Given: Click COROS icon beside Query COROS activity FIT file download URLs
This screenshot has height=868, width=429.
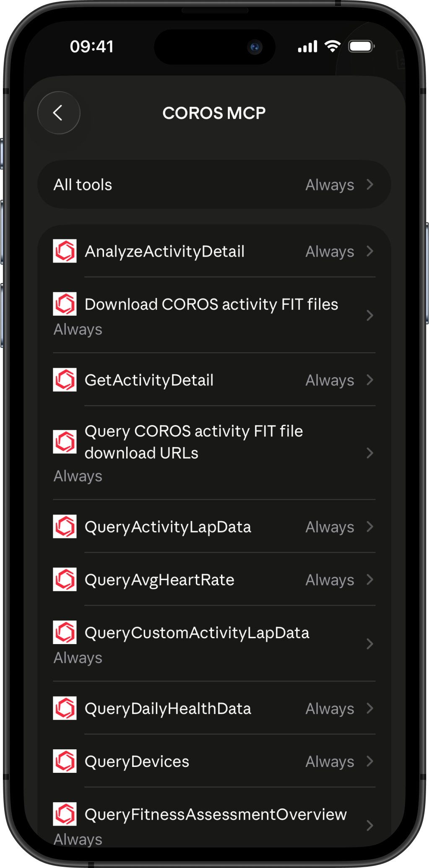Looking at the screenshot, I should click(x=65, y=442).
